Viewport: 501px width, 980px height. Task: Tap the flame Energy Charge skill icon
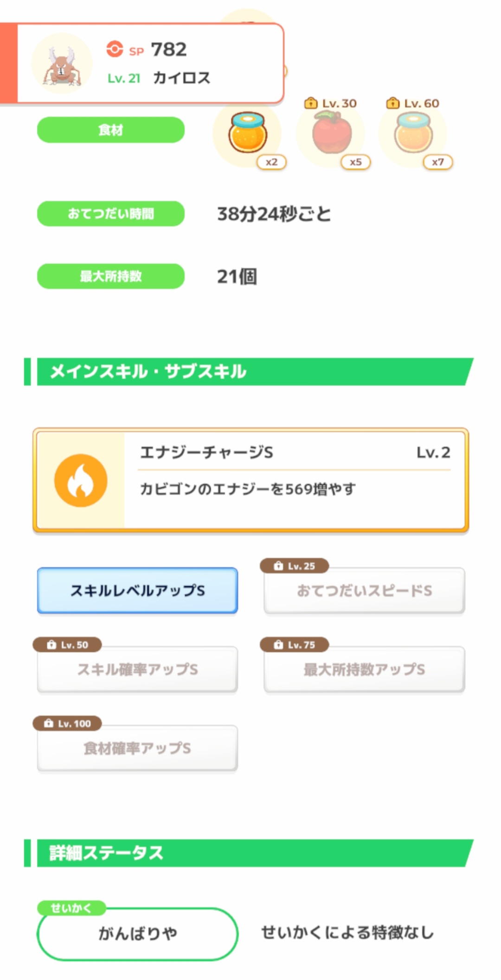tap(81, 480)
